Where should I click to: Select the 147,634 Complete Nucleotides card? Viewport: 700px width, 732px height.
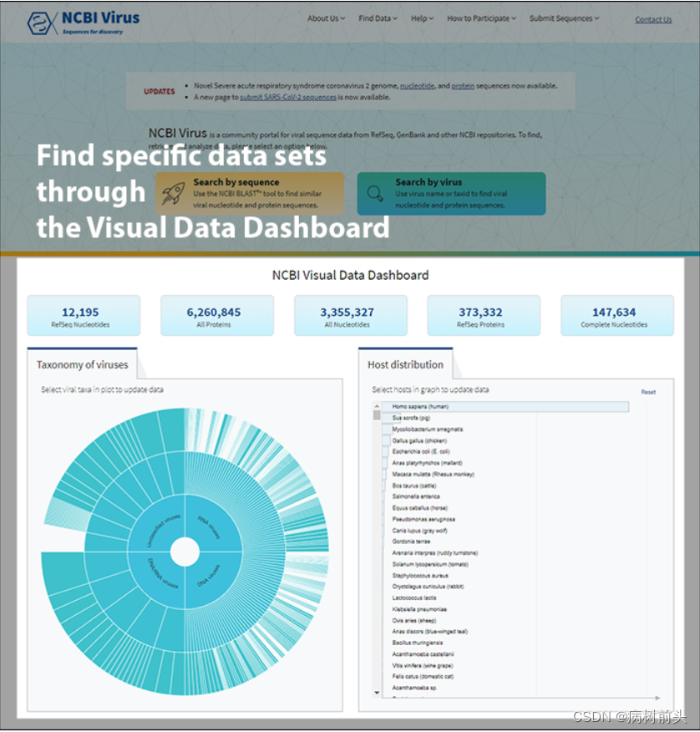click(617, 316)
